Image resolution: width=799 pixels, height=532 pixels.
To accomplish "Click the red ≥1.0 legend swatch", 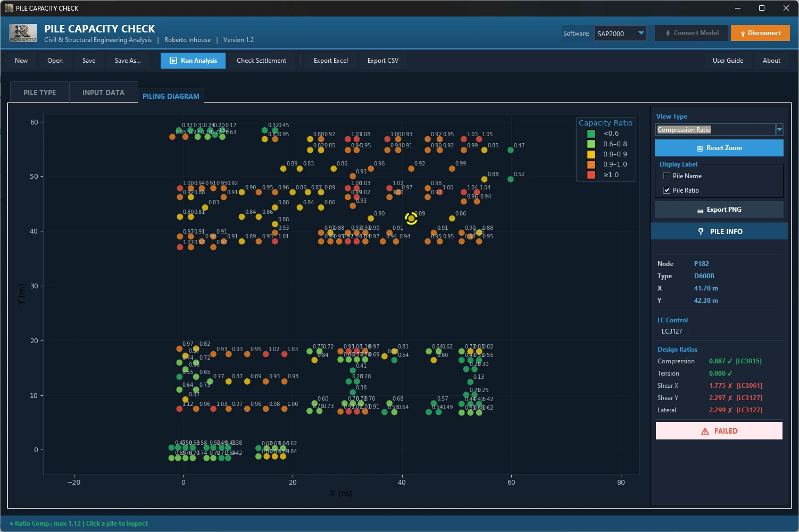I will [x=591, y=174].
